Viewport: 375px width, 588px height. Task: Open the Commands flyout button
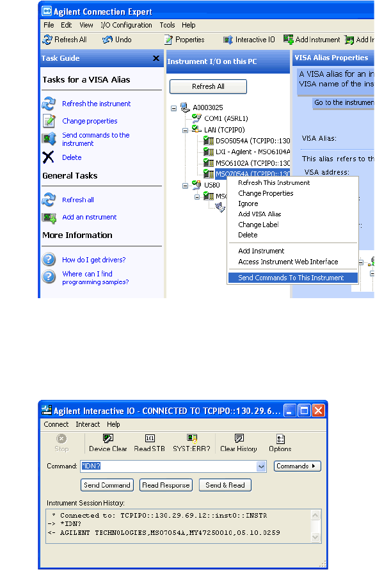click(x=297, y=466)
